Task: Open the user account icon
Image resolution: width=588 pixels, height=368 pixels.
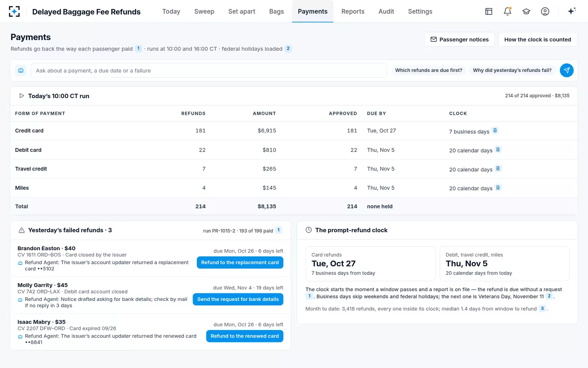Action: 545,11
